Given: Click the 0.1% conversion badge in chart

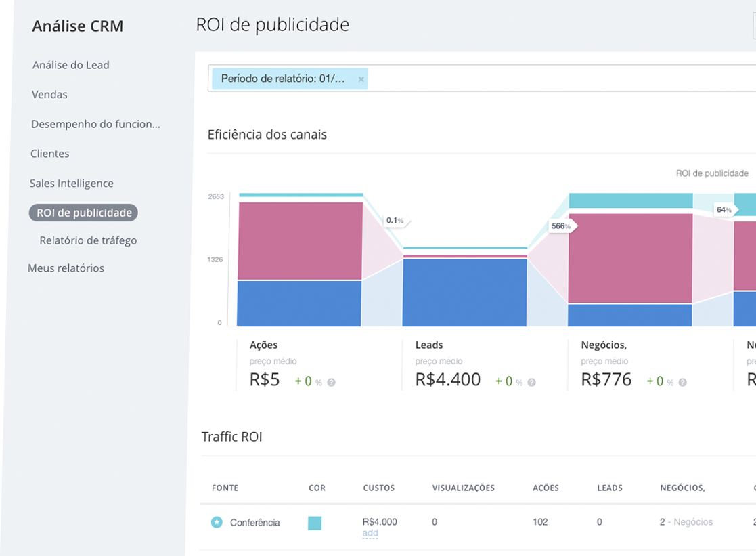Looking at the screenshot, I should [x=395, y=221].
